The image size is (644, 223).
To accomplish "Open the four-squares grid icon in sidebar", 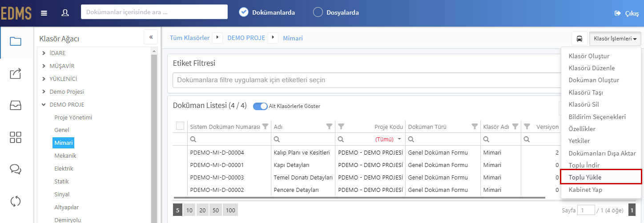I will click(x=16, y=137).
